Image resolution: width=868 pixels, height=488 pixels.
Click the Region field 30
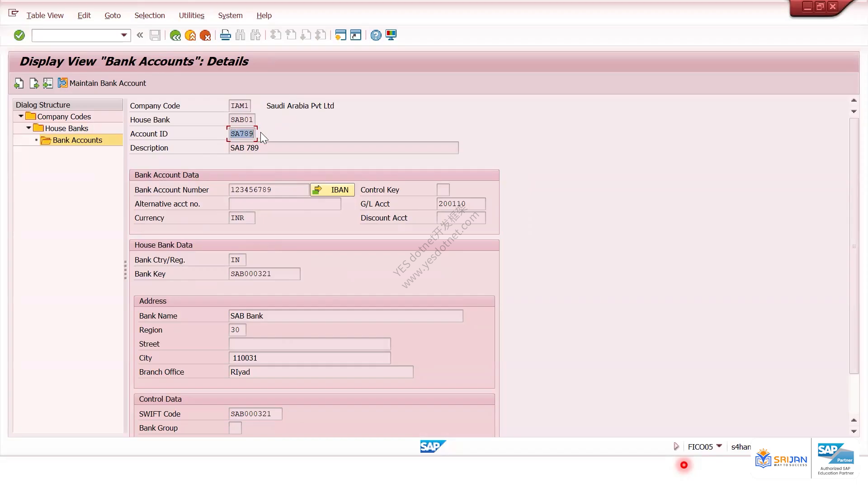coord(237,330)
